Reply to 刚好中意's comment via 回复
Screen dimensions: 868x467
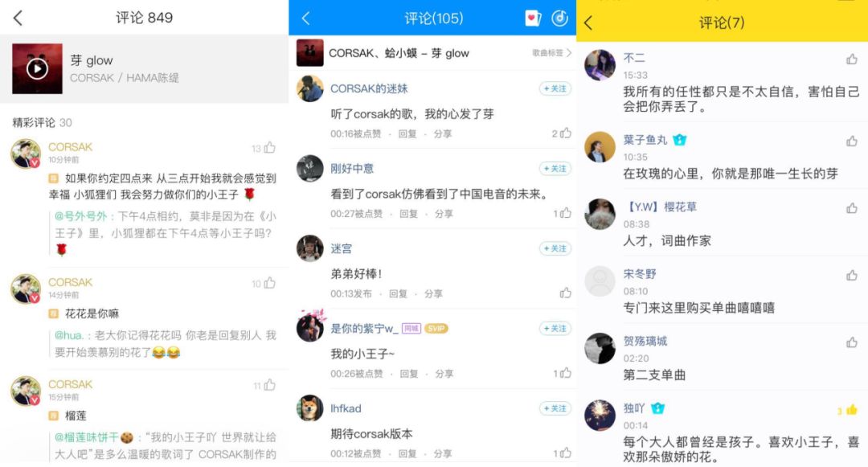pyautogui.click(x=408, y=214)
